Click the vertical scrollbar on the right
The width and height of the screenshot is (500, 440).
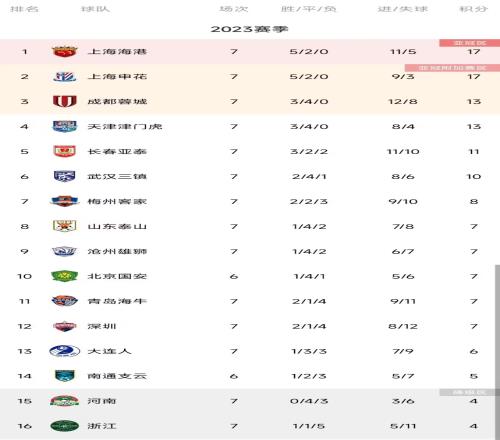tap(497, 352)
